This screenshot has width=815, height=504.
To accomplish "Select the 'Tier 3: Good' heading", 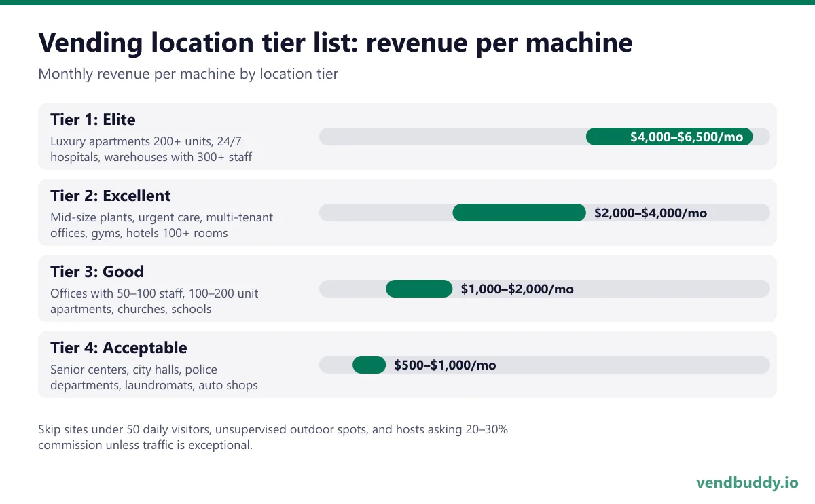I will (x=97, y=272).
